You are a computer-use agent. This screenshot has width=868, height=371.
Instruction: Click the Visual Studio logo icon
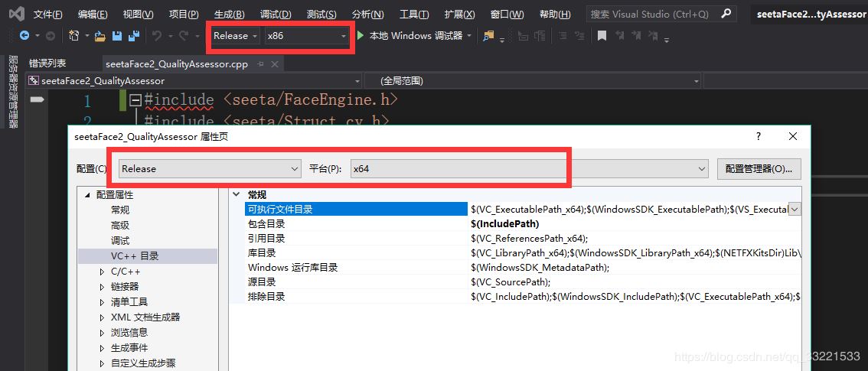18,13
